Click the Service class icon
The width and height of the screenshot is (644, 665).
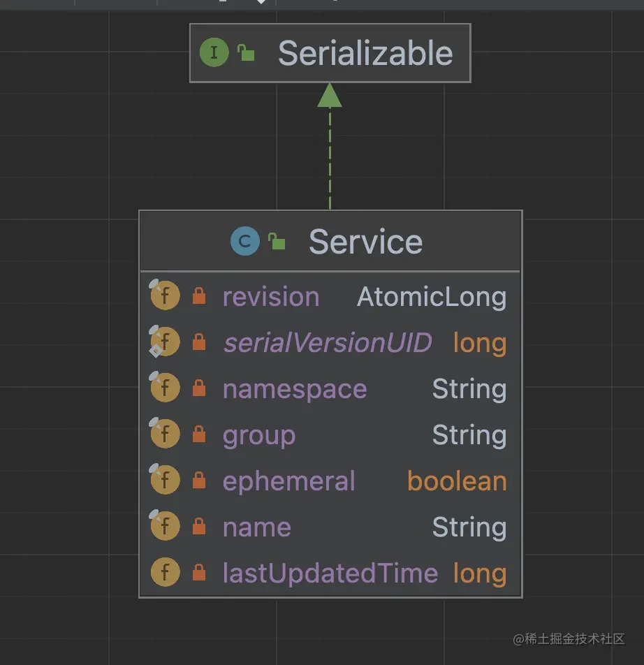pyautogui.click(x=244, y=242)
